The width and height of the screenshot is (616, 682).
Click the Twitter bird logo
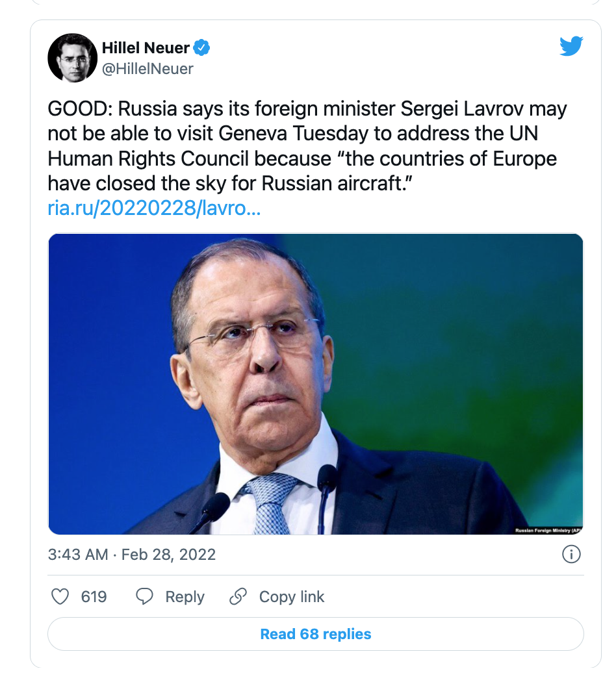coord(571,47)
